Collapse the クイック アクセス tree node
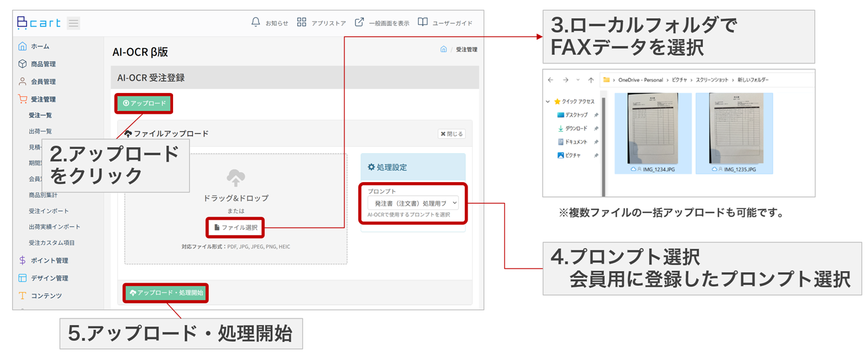This screenshot has width=868, height=356. point(548,101)
